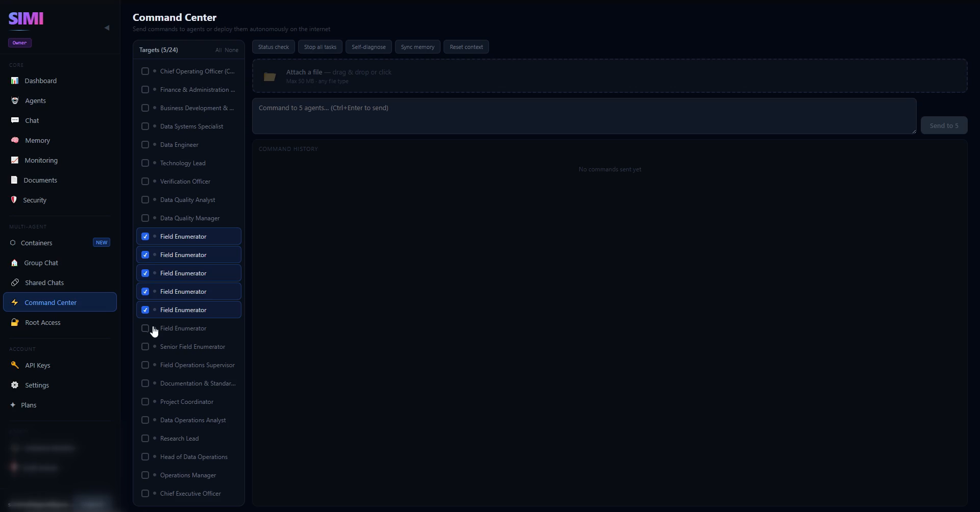
Task: Click the Memory brain icon
Action: 15,140
